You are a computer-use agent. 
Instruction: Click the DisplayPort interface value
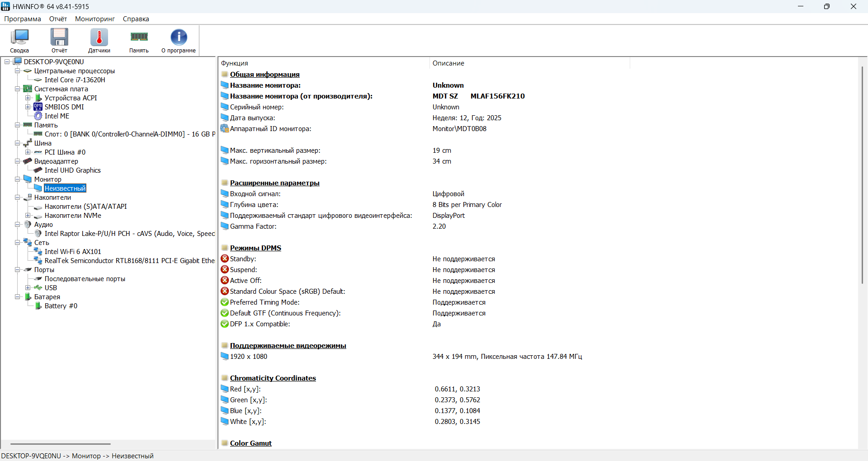[x=448, y=216]
